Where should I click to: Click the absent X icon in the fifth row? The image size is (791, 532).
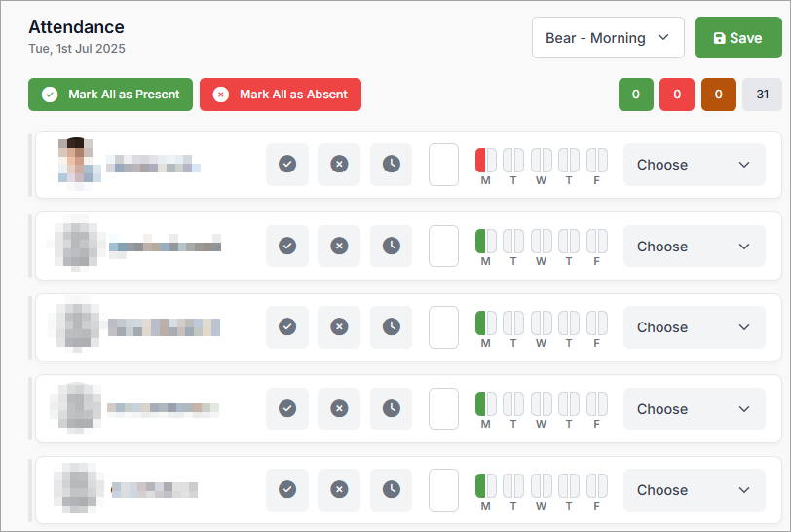pyautogui.click(x=339, y=489)
